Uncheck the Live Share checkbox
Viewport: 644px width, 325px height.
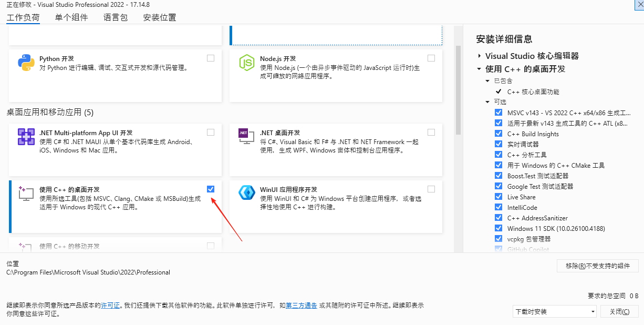(x=498, y=197)
